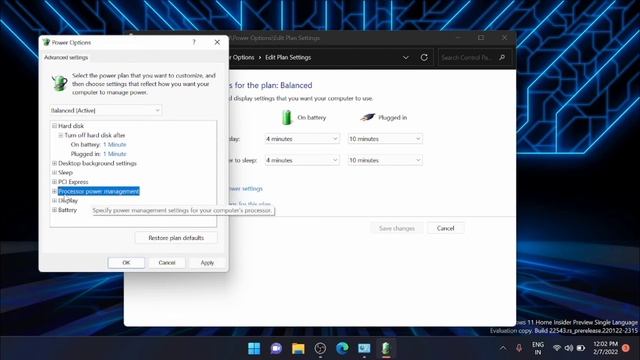Open the Windows Start menu

pos(254,348)
